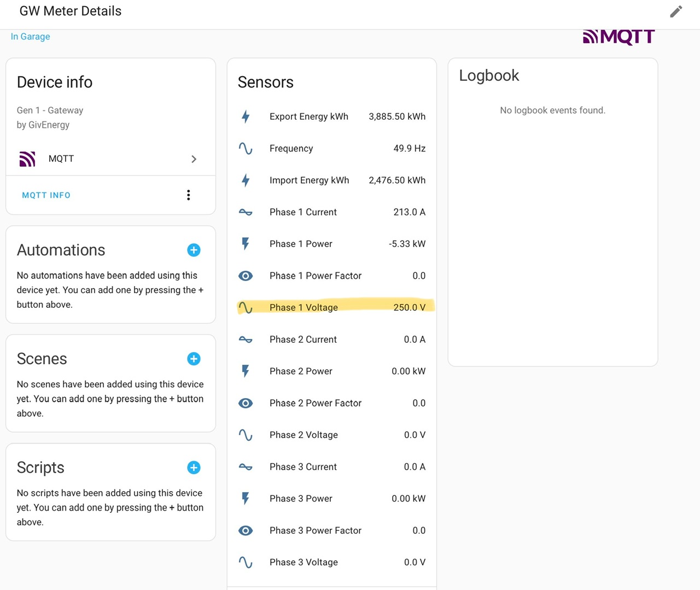This screenshot has height=590, width=700.
Task: Open the In Garage area link
Action: click(31, 37)
